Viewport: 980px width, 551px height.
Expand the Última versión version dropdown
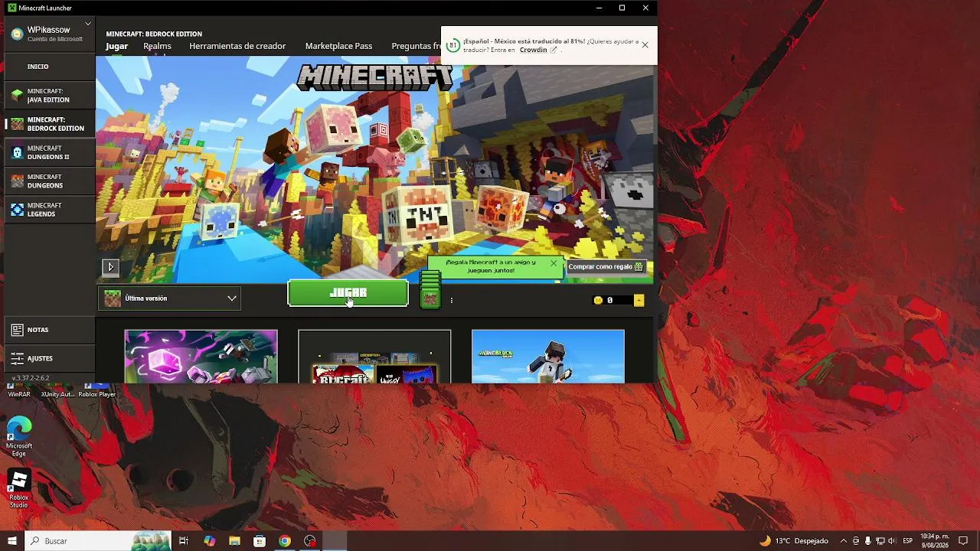[169, 298]
